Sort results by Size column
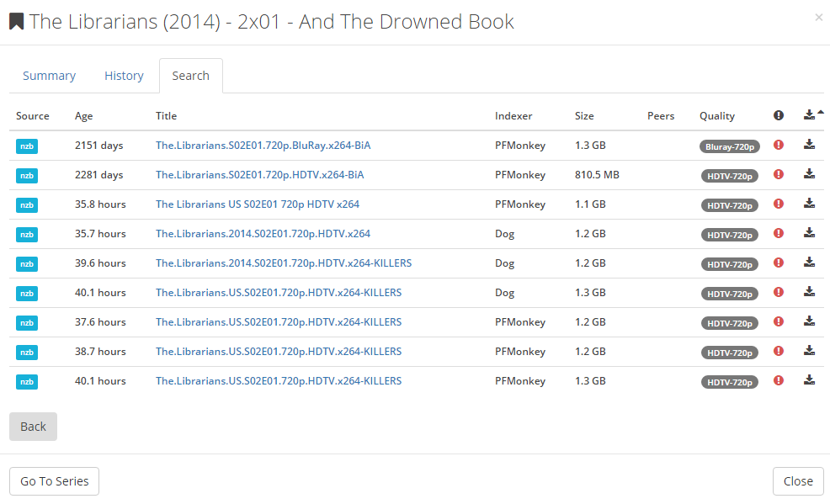 pyautogui.click(x=584, y=116)
